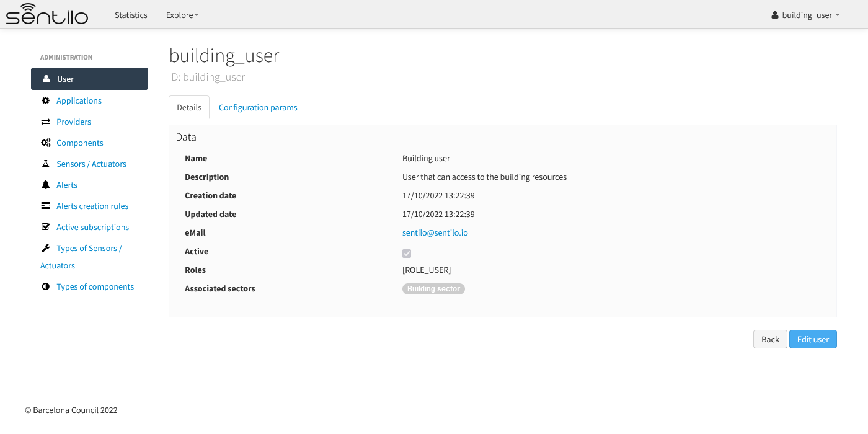Click the Sentilo logo

(x=47, y=14)
